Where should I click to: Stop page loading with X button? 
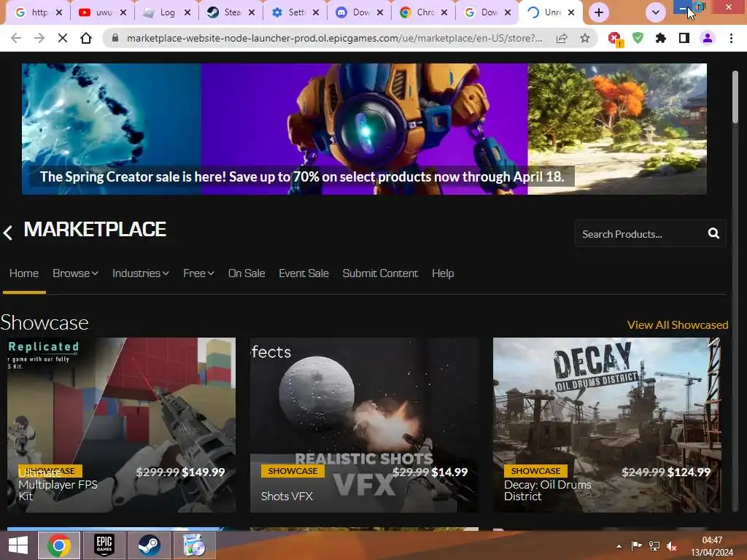click(x=63, y=38)
